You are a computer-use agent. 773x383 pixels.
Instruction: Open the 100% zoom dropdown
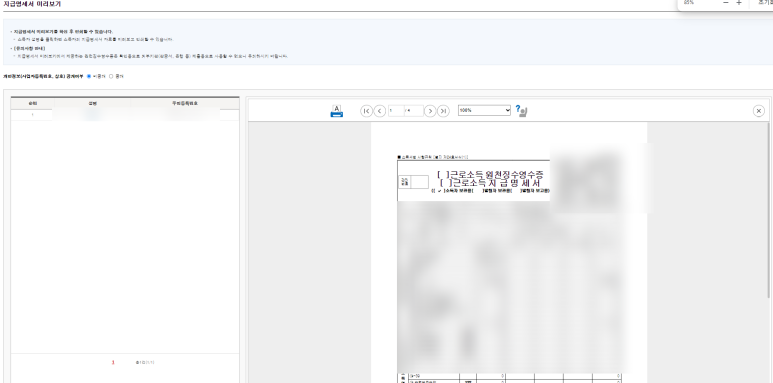tap(484, 110)
